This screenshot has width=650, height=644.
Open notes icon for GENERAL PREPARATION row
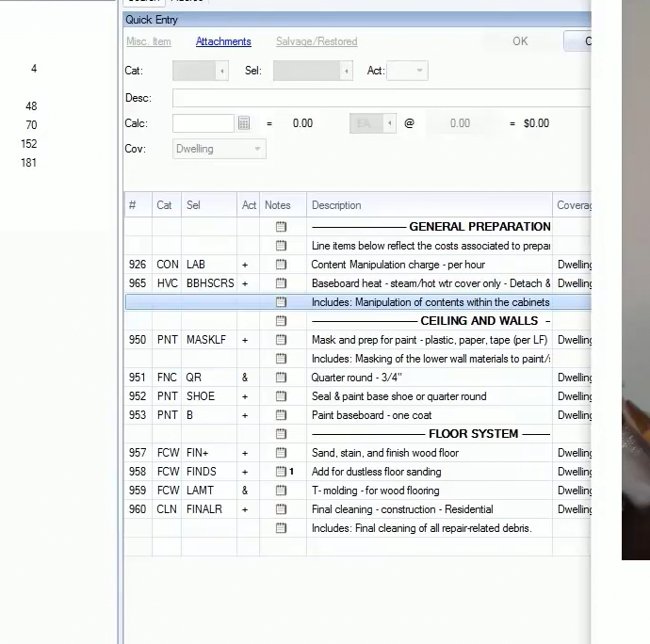pos(281,227)
